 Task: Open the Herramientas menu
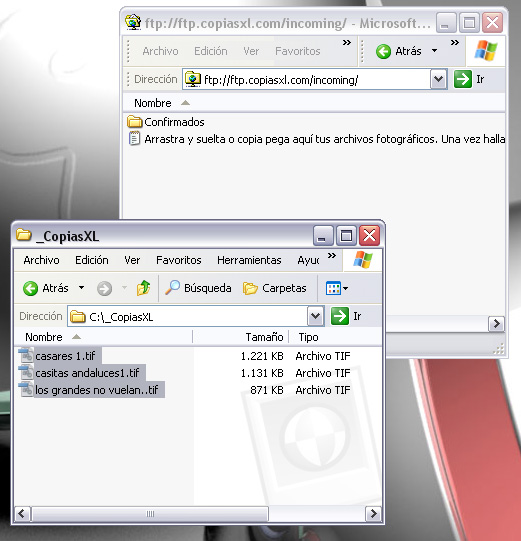pos(249,260)
